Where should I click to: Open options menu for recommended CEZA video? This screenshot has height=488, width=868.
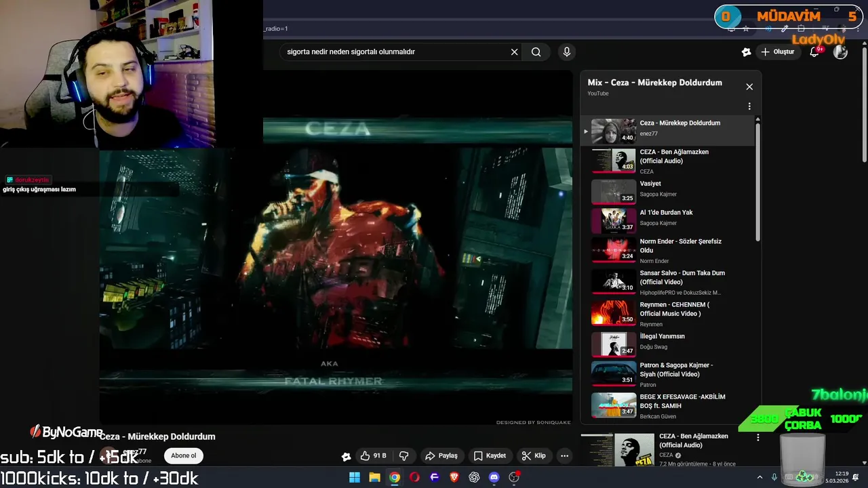tap(758, 438)
